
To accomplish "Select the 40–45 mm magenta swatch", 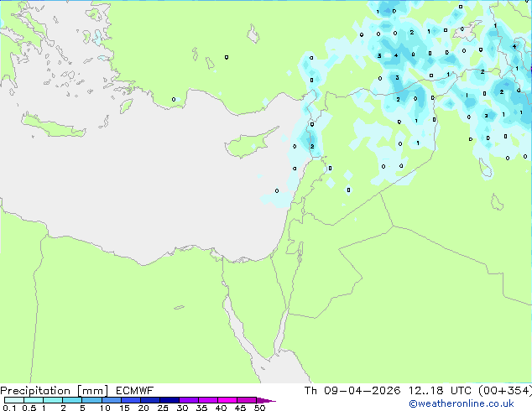I will (227, 400).
